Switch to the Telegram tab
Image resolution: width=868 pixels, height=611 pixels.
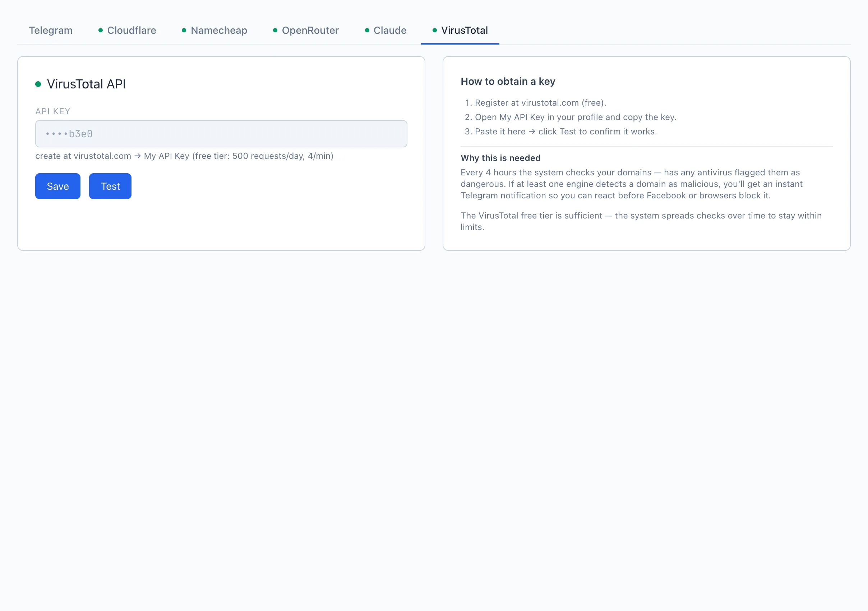[51, 30]
